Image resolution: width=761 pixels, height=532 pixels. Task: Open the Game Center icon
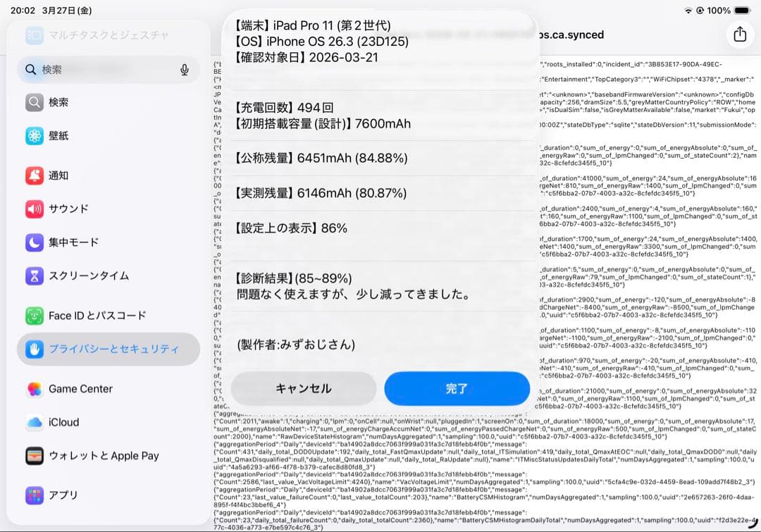click(x=35, y=389)
